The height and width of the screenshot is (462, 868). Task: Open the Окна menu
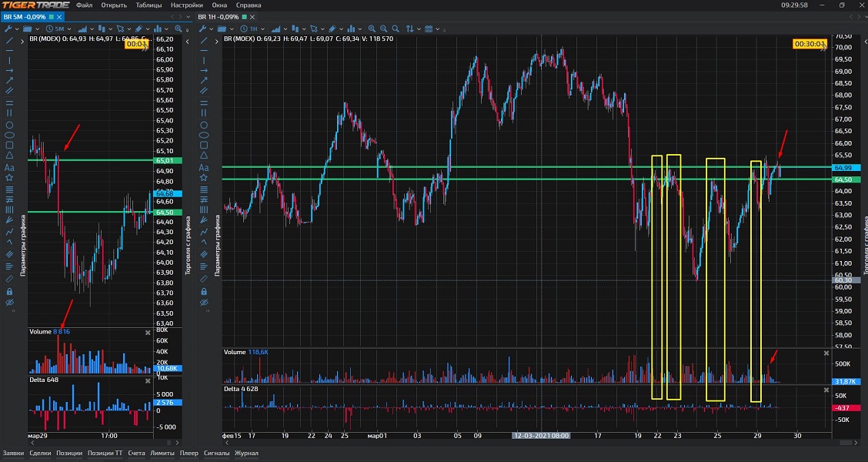click(219, 5)
